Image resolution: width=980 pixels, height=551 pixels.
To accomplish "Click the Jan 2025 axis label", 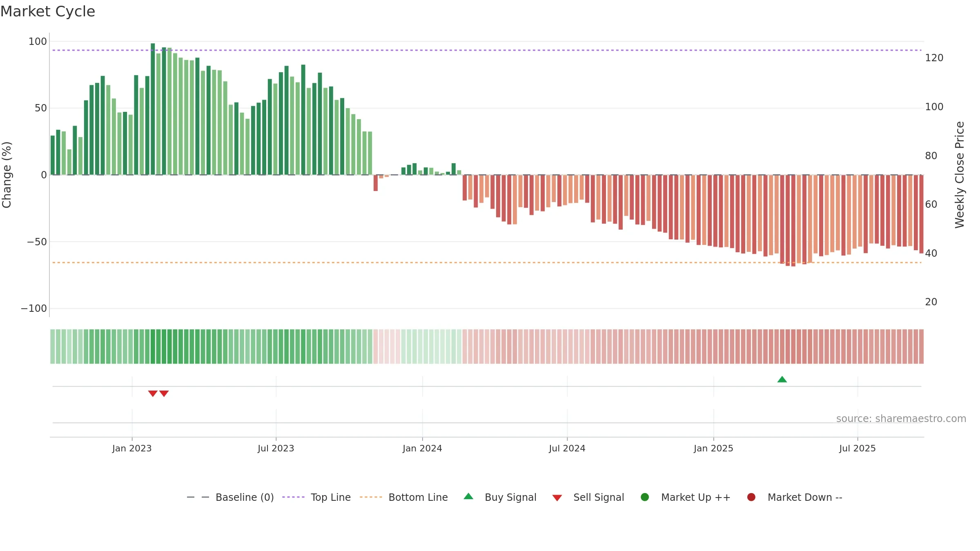I will click(713, 449).
